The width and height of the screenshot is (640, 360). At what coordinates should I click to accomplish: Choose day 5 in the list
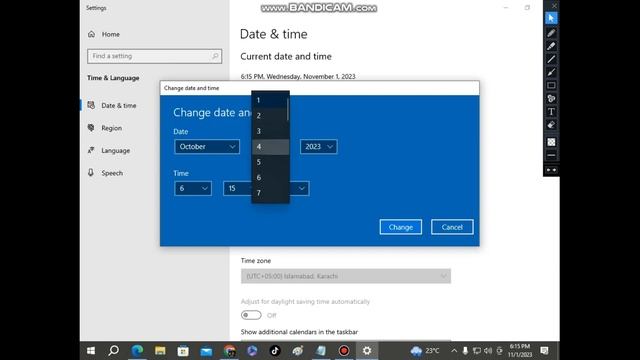click(x=271, y=162)
